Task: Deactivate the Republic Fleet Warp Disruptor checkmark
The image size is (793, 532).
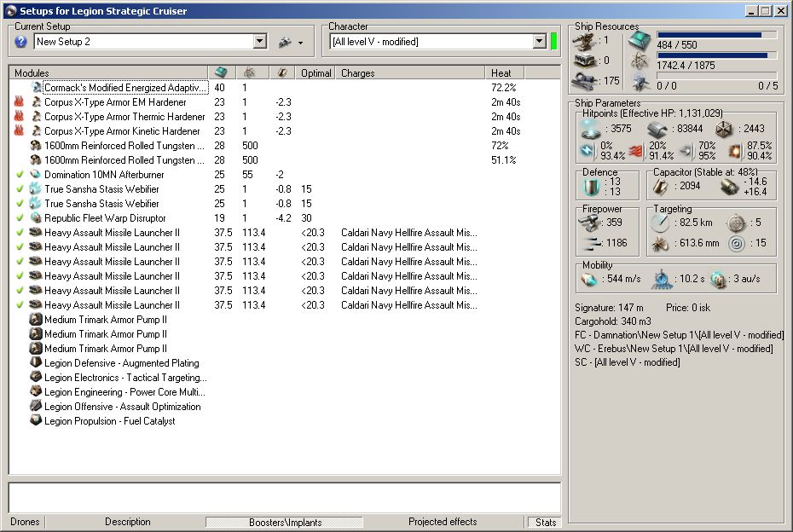Action: coord(20,218)
